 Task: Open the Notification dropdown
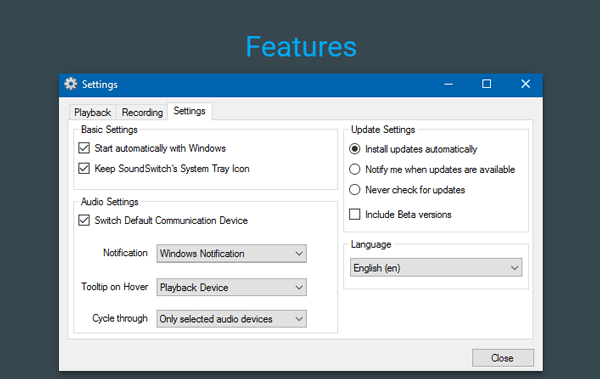pyautogui.click(x=232, y=253)
